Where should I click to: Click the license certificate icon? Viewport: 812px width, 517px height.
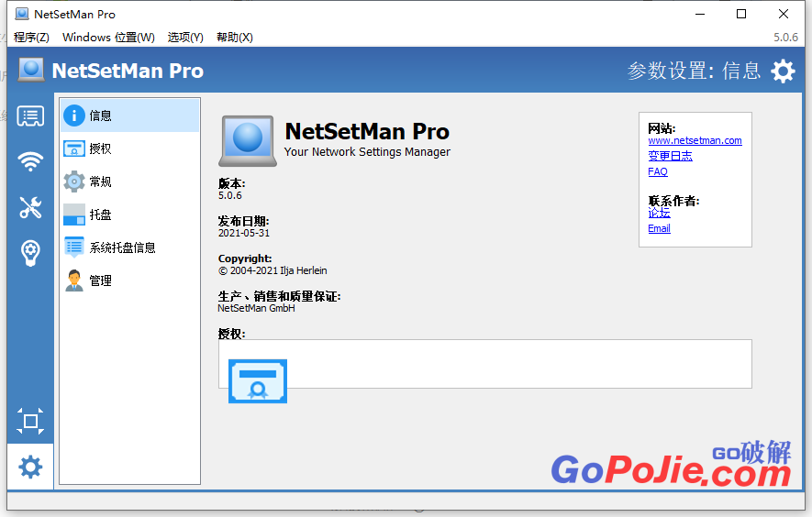[x=258, y=381]
